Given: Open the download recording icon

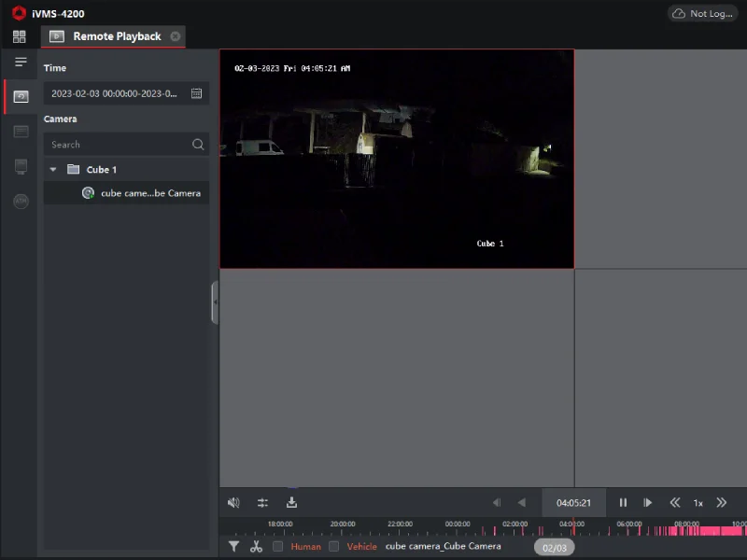Looking at the screenshot, I should 291,503.
